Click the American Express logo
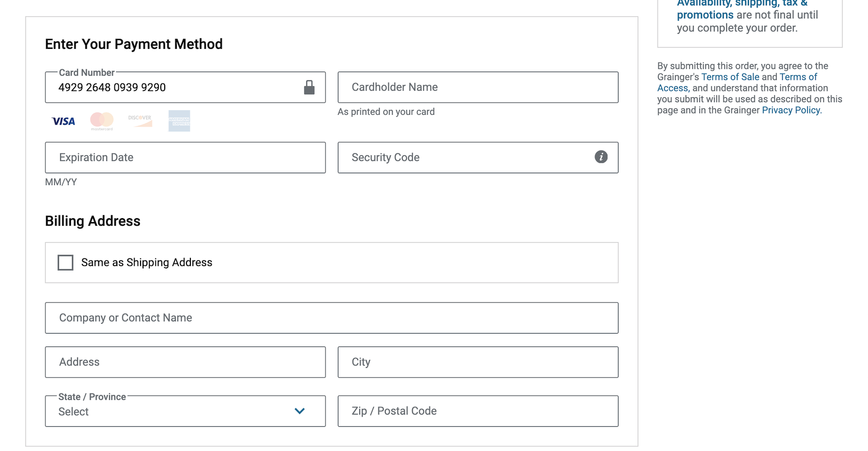Viewport: 868px width, 451px height. (x=179, y=121)
